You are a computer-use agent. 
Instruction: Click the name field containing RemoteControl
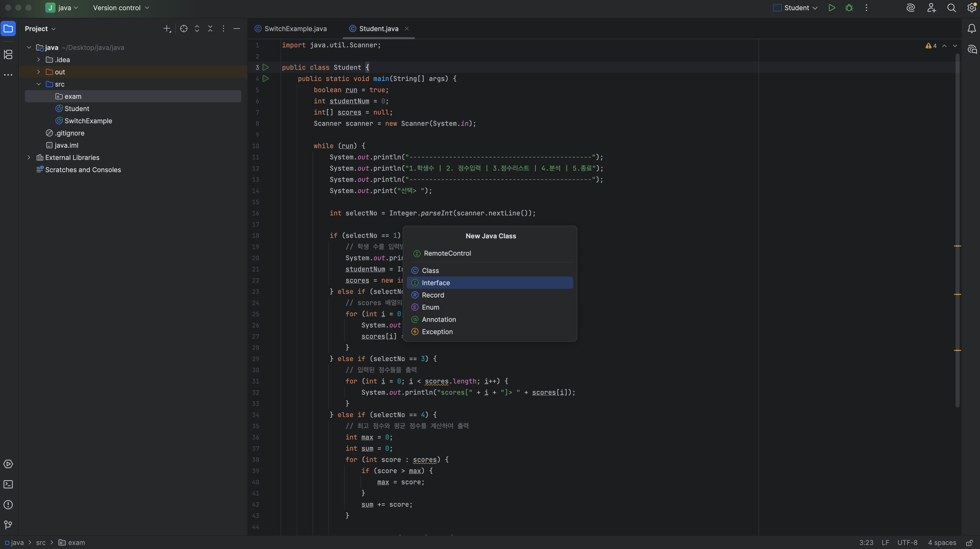[x=491, y=253]
